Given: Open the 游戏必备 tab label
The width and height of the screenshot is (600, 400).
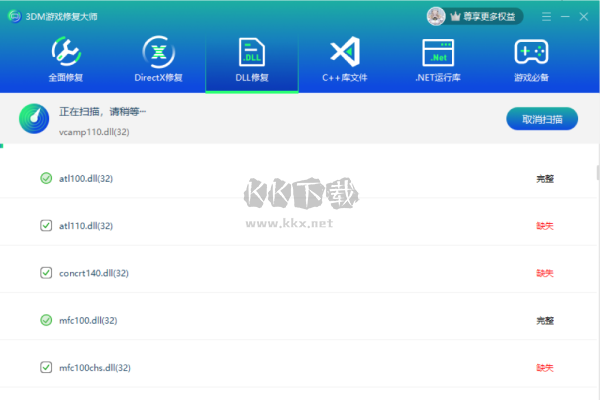Looking at the screenshot, I should (531, 78).
